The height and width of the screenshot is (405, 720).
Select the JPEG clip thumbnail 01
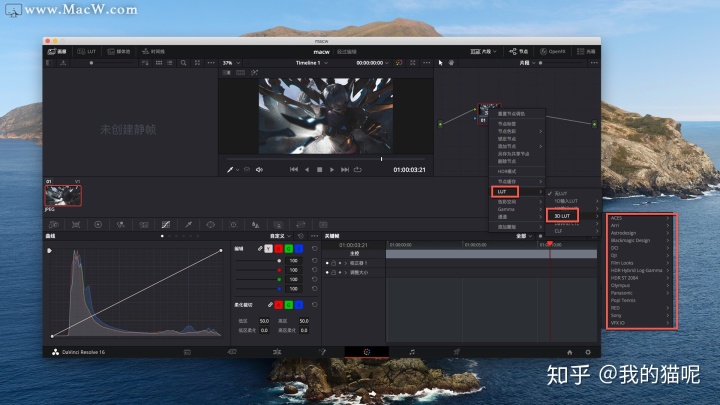coord(63,196)
